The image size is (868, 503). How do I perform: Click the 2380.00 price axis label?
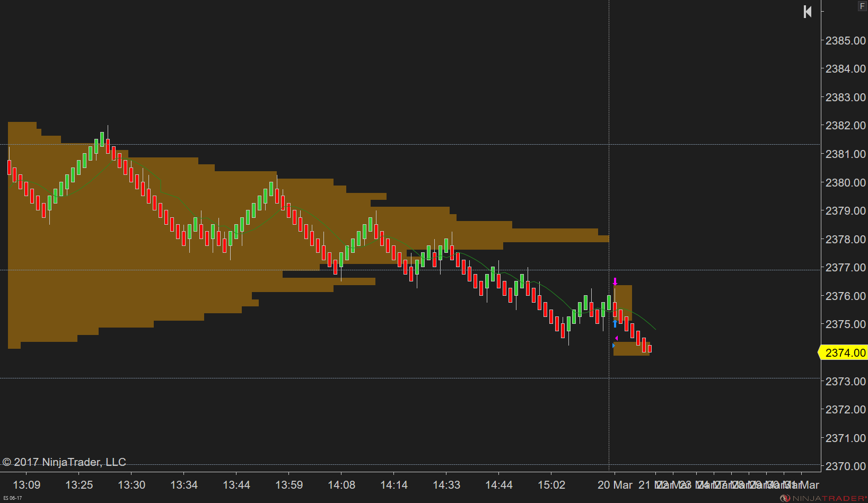(x=845, y=182)
